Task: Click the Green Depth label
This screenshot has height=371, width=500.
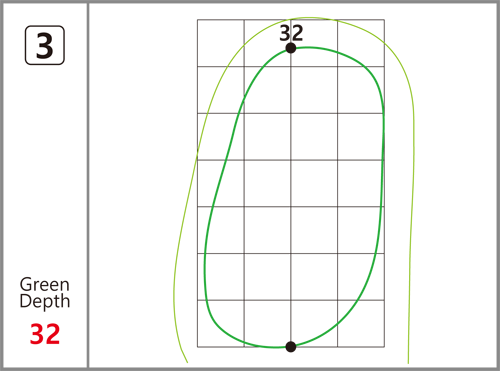Action: tap(45, 293)
